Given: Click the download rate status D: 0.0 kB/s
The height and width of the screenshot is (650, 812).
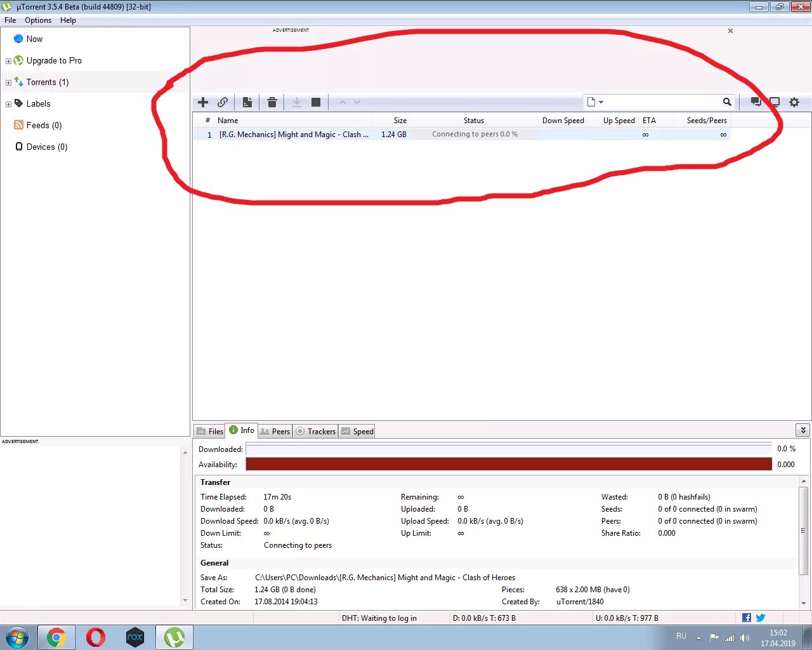Looking at the screenshot, I should 484,618.
